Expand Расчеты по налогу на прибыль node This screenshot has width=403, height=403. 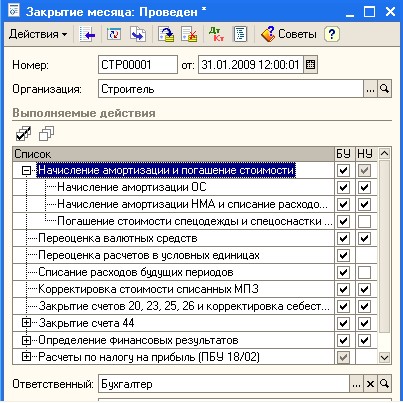(x=26, y=357)
